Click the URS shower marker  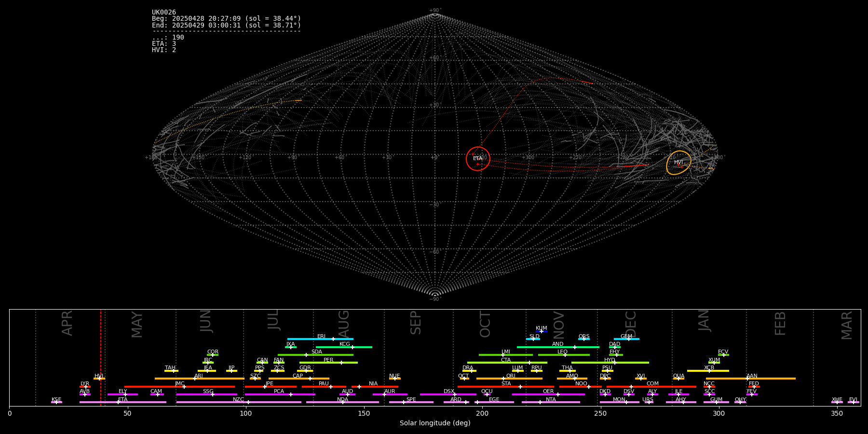[x=649, y=402]
